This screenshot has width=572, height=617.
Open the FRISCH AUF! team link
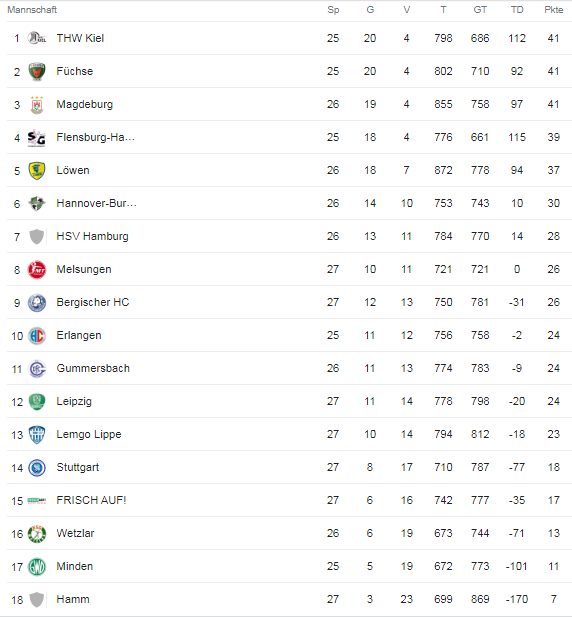tap(91, 500)
